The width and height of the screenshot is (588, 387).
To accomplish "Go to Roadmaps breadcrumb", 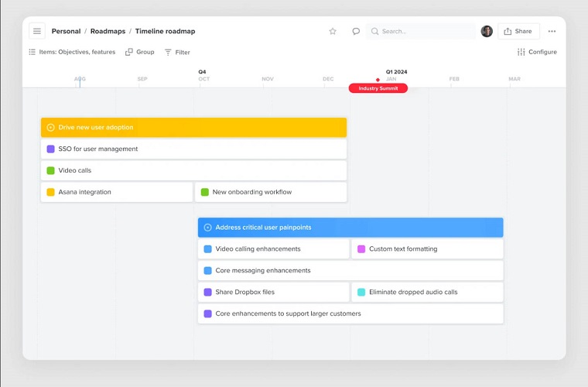I will click(108, 32).
